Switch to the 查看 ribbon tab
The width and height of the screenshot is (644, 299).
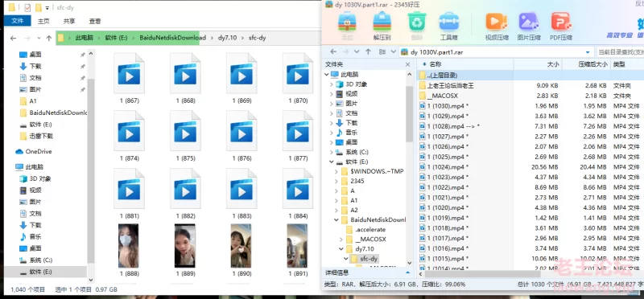pyautogui.click(x=95, y=21)
